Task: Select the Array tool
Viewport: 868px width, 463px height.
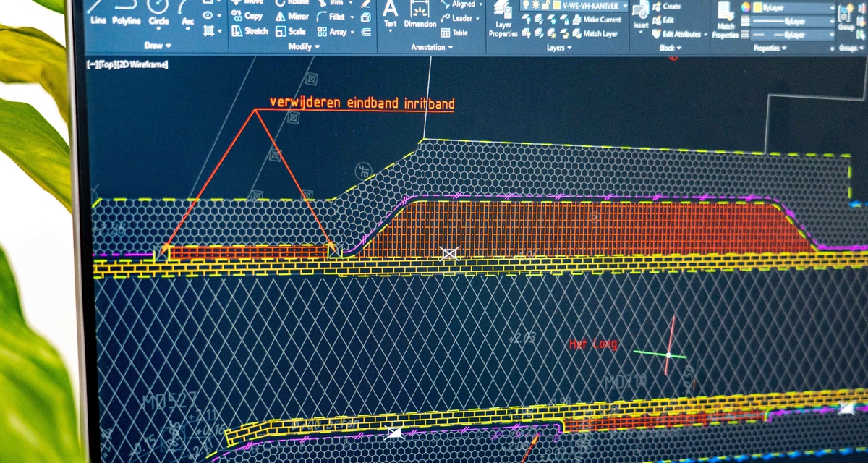Action: [332, 32]
